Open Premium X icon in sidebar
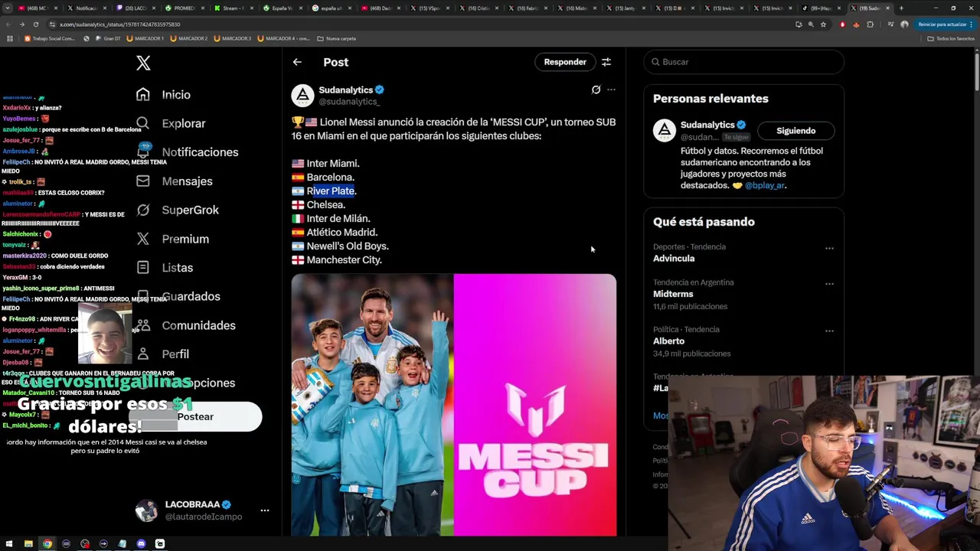This screenshot has width=980, height=551. tap(143, 239)
